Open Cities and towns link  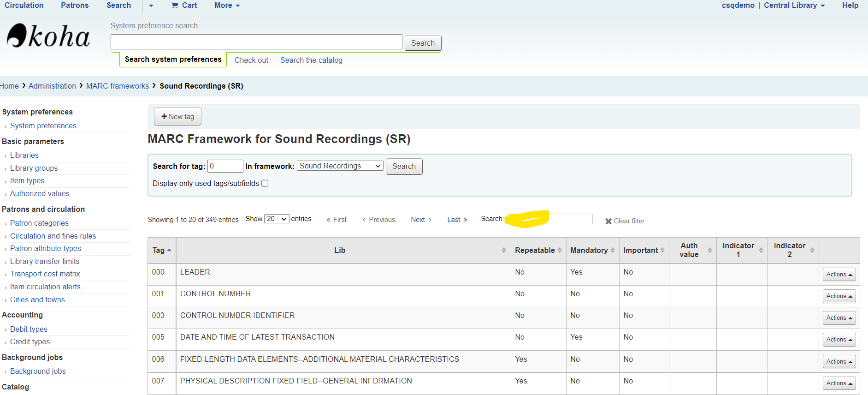[x=37, y=299]
